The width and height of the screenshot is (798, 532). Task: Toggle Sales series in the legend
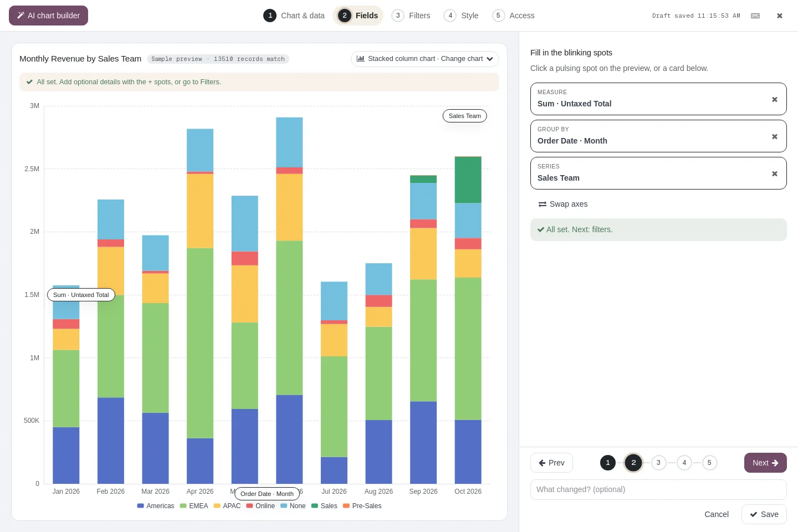coord(324,506)
